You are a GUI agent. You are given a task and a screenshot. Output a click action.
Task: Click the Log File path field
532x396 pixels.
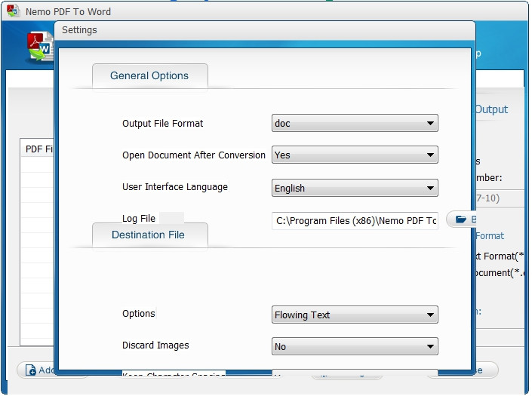click(x=355, y=221)
